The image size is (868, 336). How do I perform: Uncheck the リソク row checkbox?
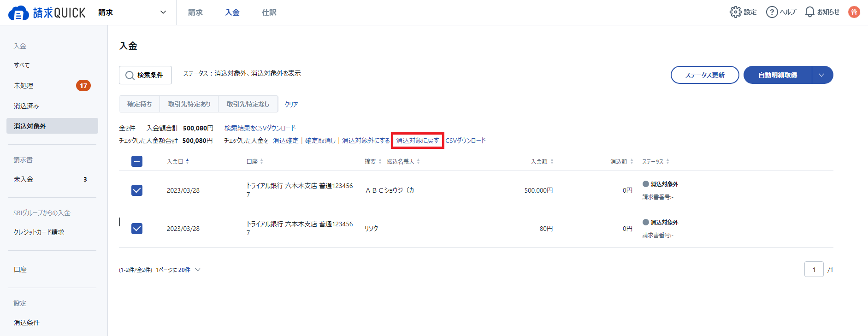137,229
